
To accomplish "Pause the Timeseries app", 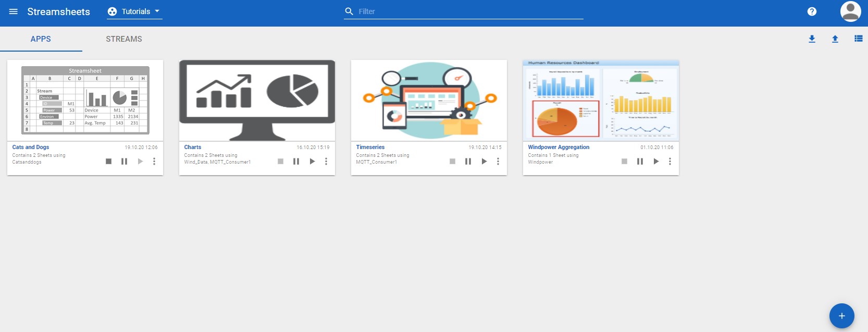I will pos(468,162).
